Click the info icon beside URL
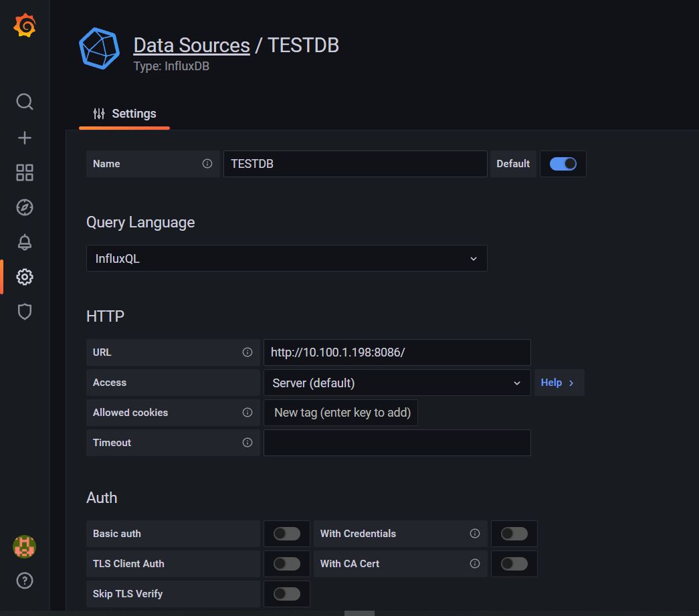The width and height of the screenshot is (699, 616). click(247, 352)
